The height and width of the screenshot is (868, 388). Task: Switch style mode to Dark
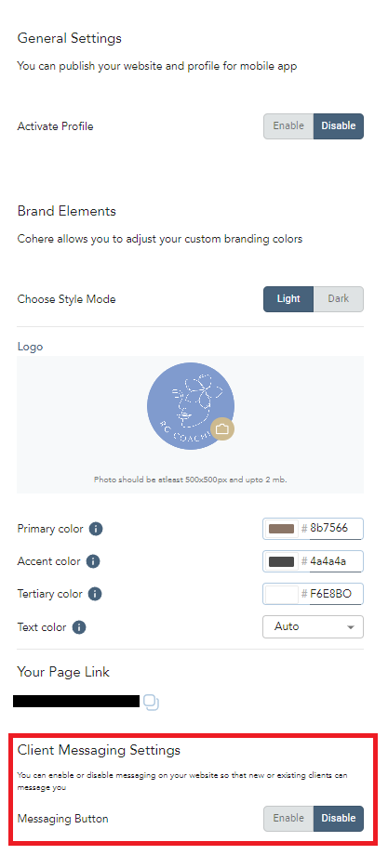[339, 299]
